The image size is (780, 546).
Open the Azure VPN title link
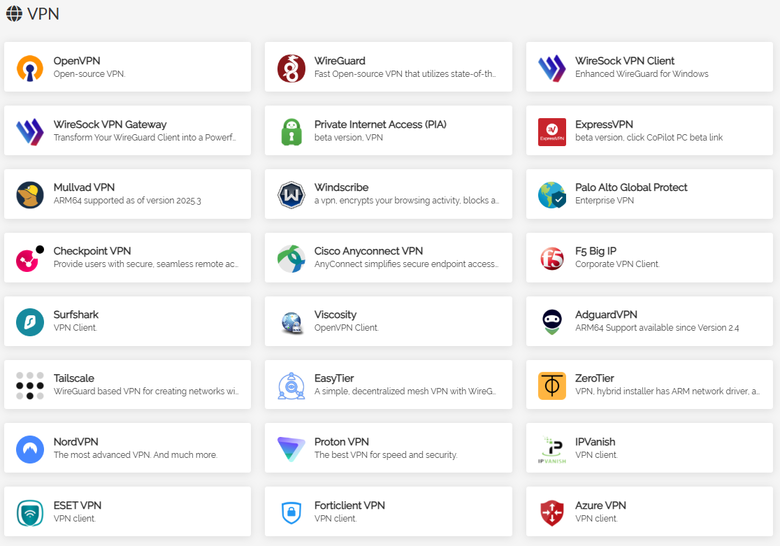600,505
